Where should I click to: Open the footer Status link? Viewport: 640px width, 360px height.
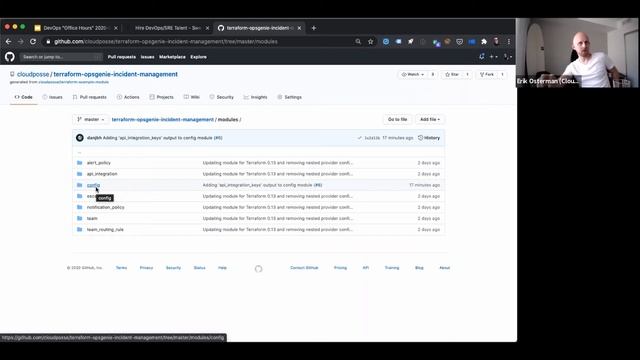point(199,268)
